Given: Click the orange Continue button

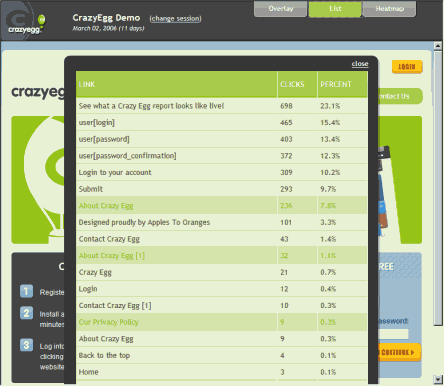Looking at the screenshot, I should 399,352.
